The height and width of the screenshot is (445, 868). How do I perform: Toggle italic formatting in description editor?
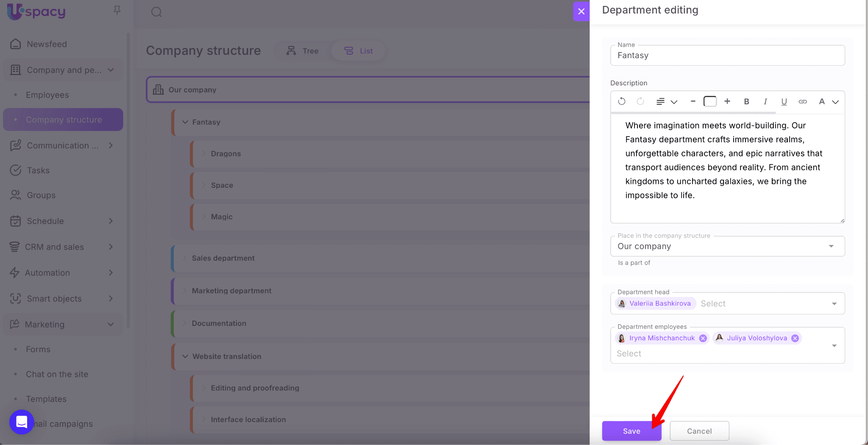765,102
